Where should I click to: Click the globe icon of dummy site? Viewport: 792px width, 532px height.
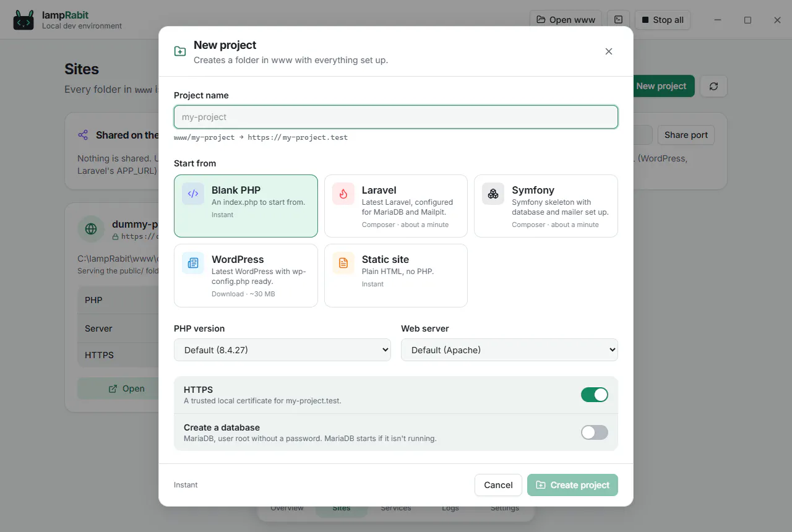pyautogui.click(x=91, y=229)
